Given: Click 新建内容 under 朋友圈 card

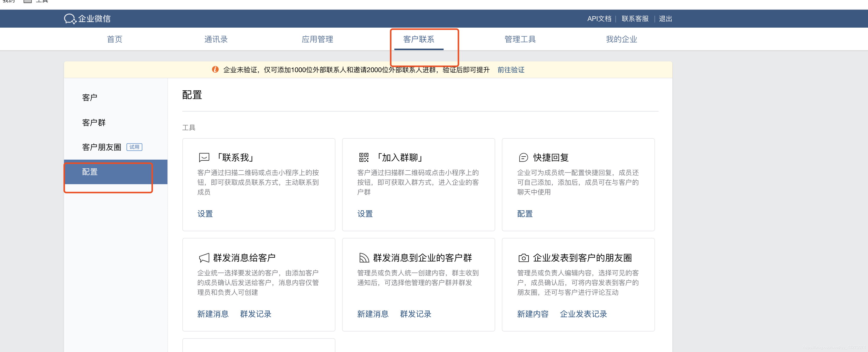Looking at the screenshot, I should [532, 314].
